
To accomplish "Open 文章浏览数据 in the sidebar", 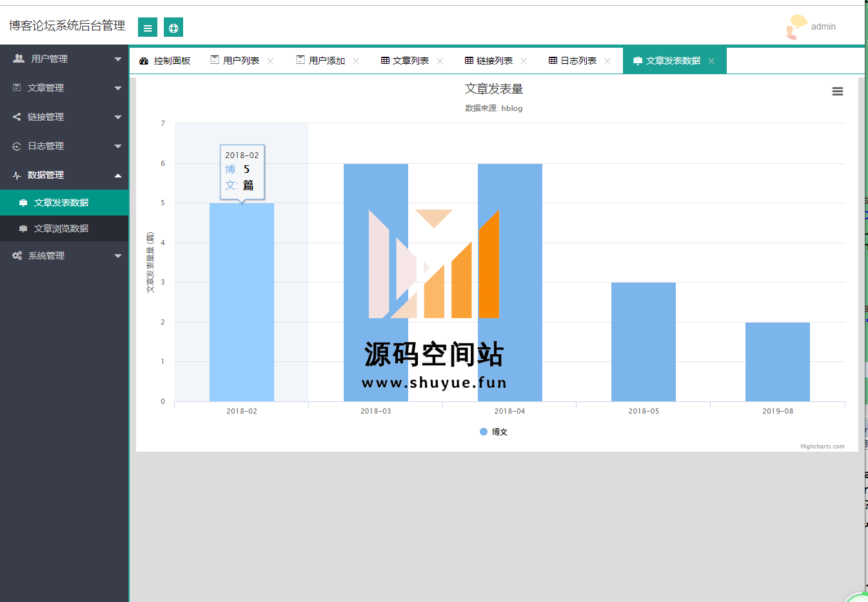I will click(64, 228).
